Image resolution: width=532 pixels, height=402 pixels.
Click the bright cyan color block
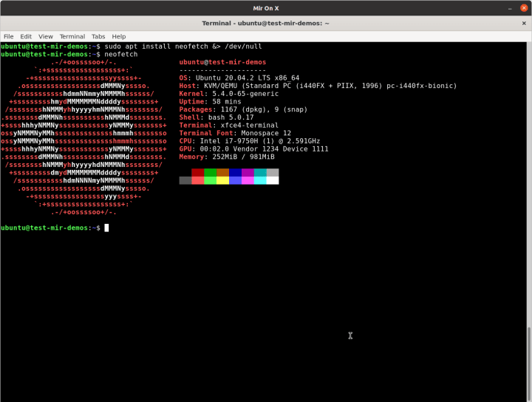(x=260, y=180)
